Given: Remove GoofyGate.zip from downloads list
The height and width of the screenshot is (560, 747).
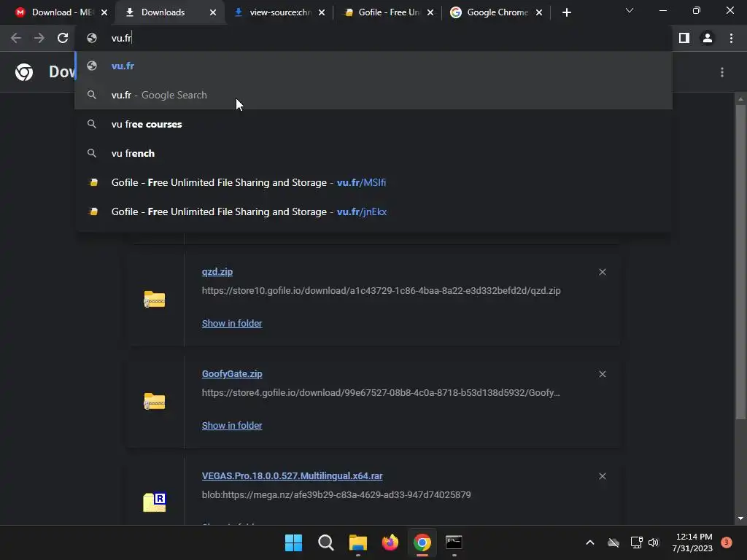Looking at the screenshot, I should [x=602, y=374].
